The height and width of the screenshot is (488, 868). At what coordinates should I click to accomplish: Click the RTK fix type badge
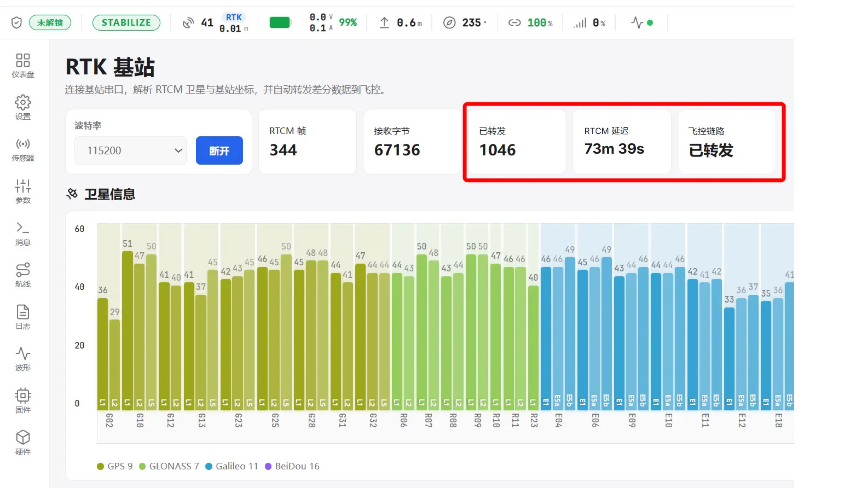[234, 17]
